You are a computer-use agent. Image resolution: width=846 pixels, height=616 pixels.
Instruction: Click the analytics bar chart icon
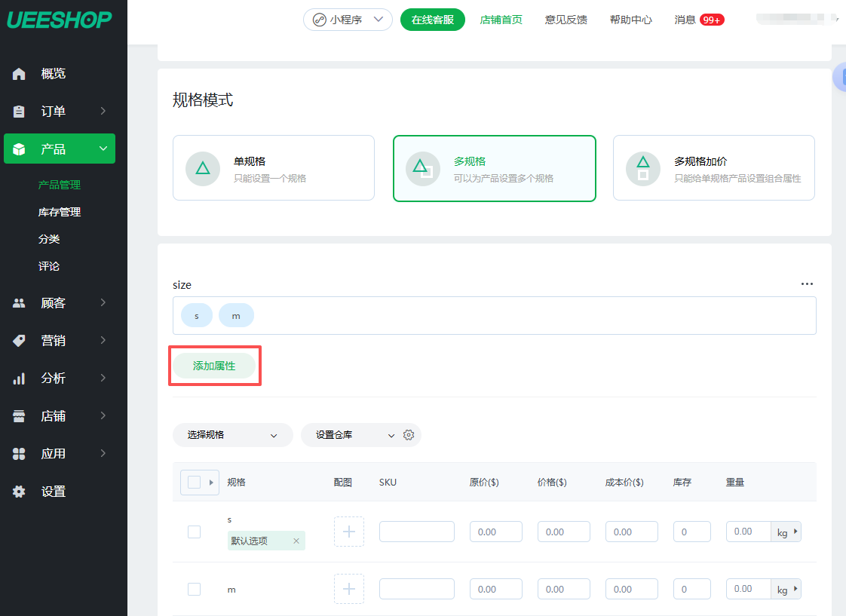pos(19,378)
